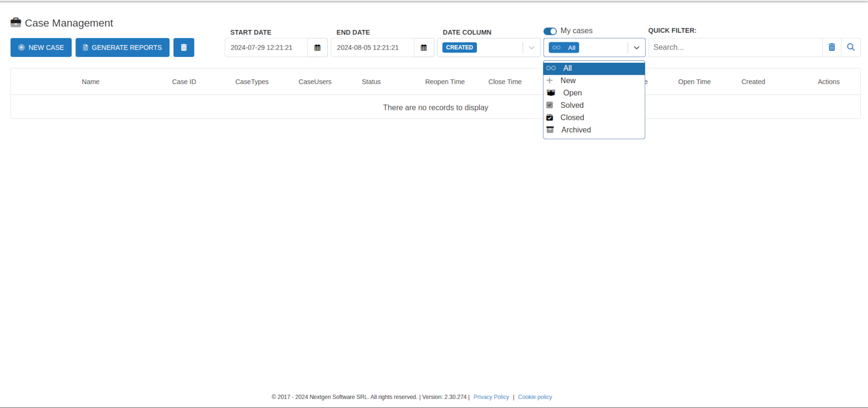This screenshot has width=868, height=408.
Task: Click the Close Time column header
Action: point(505,82)
